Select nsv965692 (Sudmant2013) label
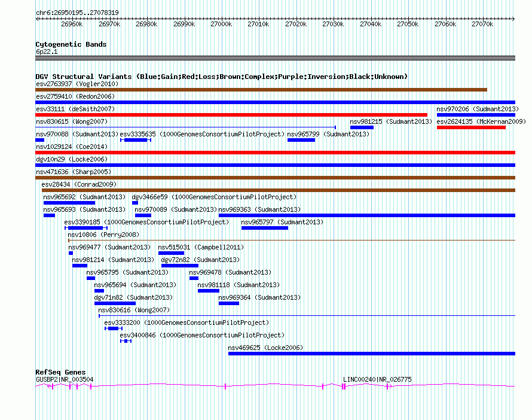Screen dimensions: 532x420 click(x=84, y=197)
